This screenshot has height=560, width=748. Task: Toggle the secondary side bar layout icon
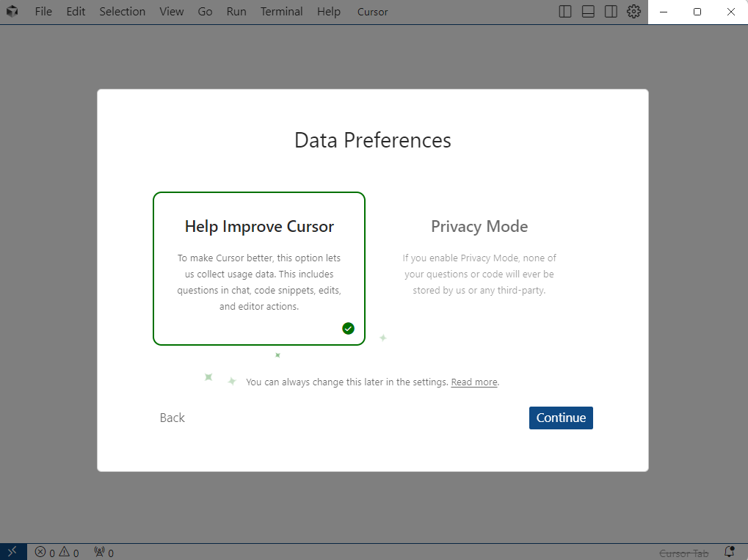tap(611, 12)
